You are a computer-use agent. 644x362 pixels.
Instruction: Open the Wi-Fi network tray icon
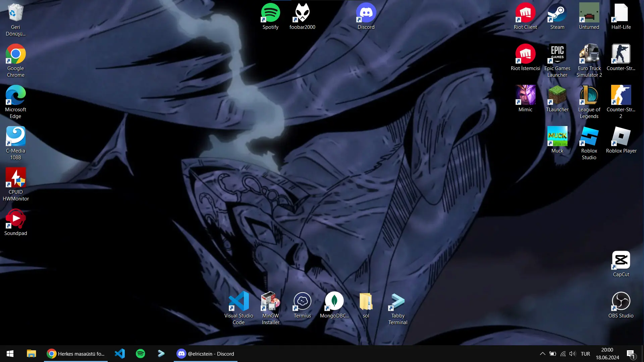click(x=563, y=354)
